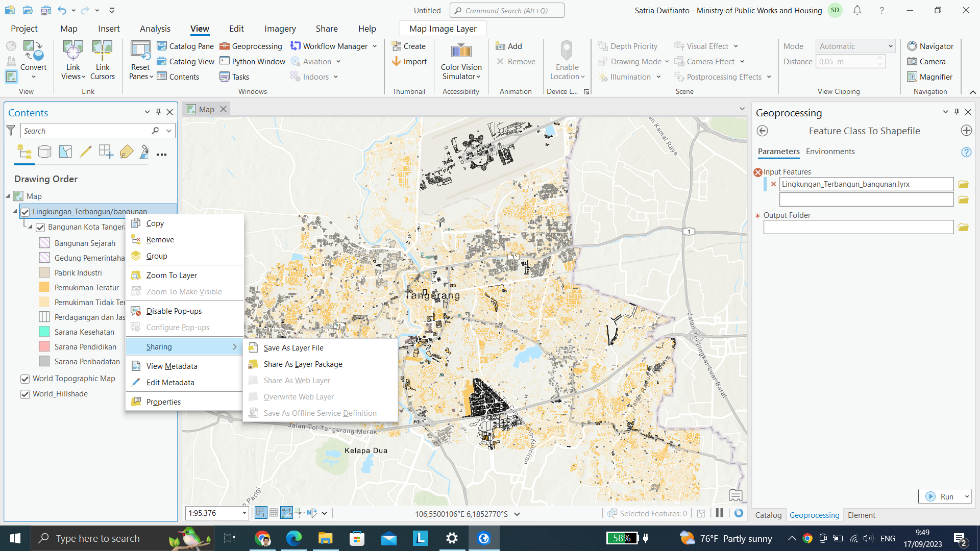Browse for an Output Folder
Screen dimensions: 980x551
click(964, 227)
